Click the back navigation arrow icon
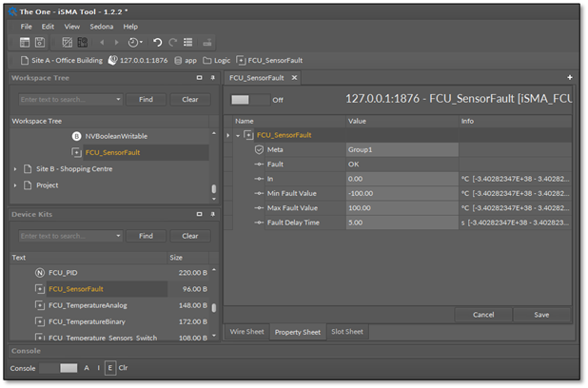Screen dimensions: 588x388 click(103, 43)
